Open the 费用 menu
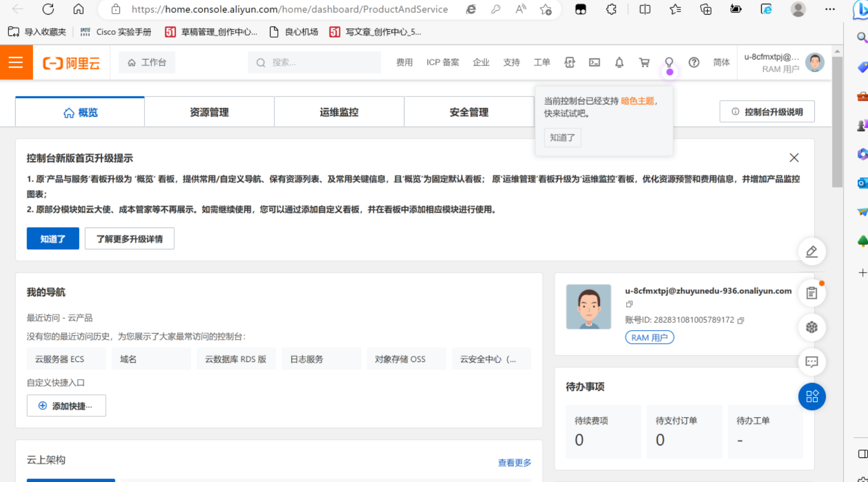The image size is (868, 482). click(x=404, y=63)
